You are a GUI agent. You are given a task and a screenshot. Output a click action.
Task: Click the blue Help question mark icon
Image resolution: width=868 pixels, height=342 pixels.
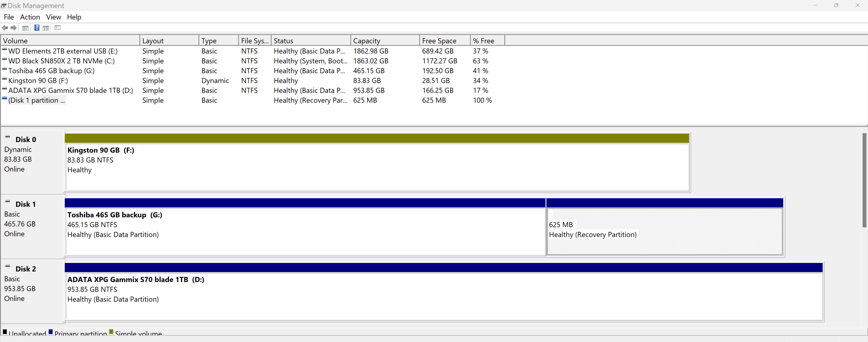point(37,27)
